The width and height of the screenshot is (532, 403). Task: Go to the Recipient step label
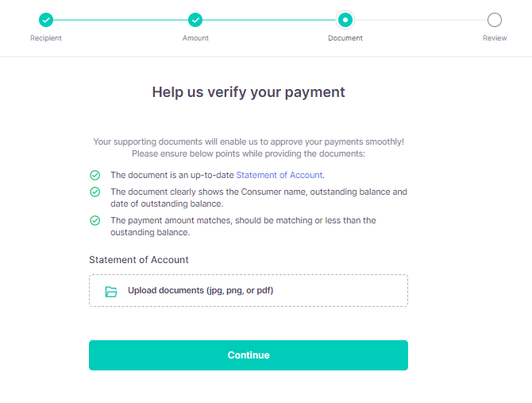coord(46,38)
